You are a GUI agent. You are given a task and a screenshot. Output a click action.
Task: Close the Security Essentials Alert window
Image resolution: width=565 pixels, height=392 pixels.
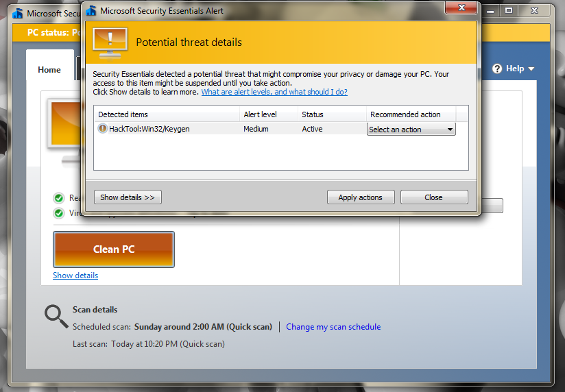coord(461,8)
